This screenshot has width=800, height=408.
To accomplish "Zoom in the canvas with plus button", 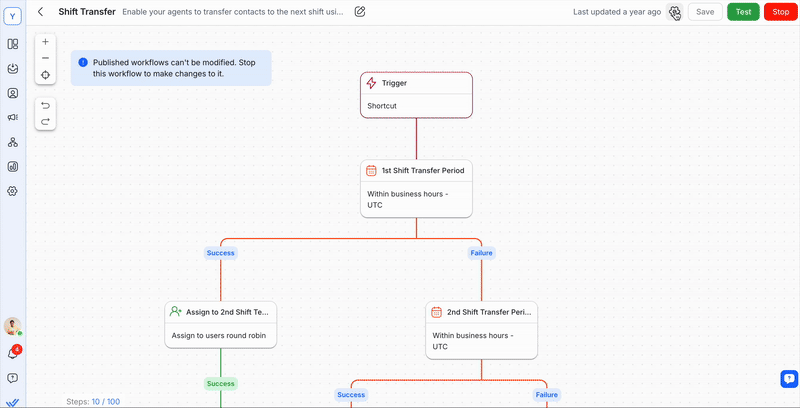I will [x=45, y=42].
